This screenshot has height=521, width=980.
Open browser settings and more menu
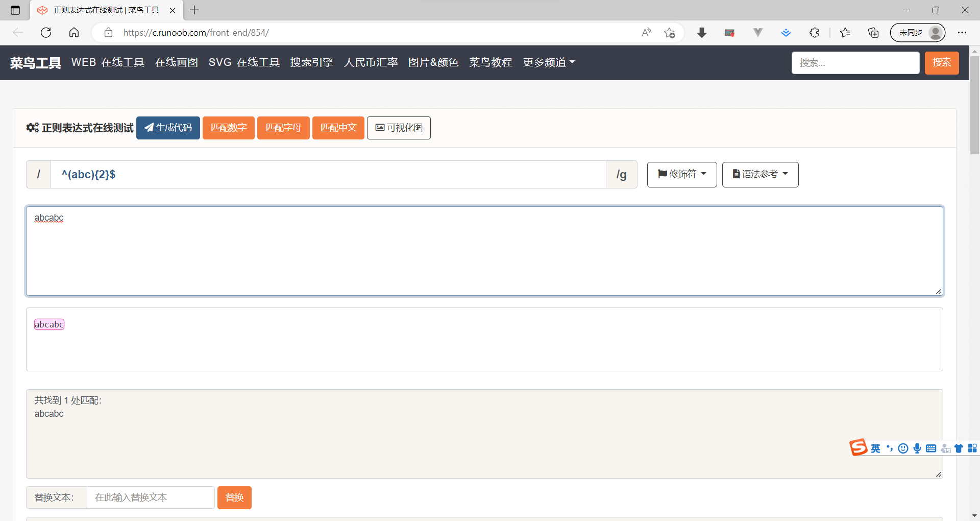[x=962, y=33]
